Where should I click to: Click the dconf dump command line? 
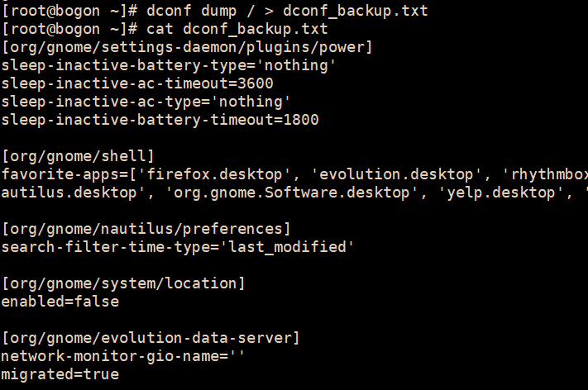(x=214, y=11)
